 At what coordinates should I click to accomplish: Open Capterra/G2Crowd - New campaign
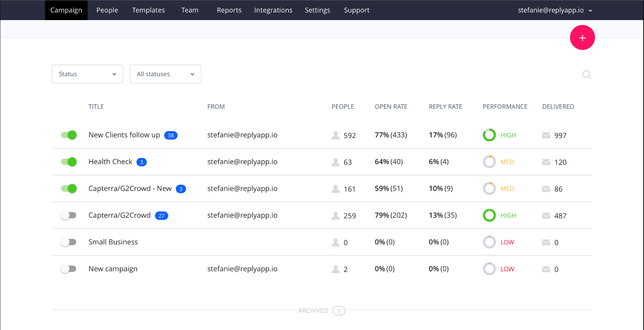coord(130,188)
